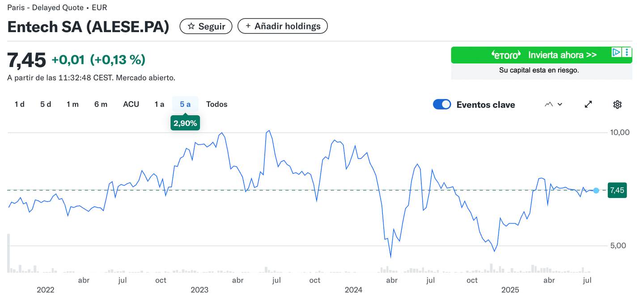
Task: Choose the 1 a time range
Action: (x=159, y=104)
